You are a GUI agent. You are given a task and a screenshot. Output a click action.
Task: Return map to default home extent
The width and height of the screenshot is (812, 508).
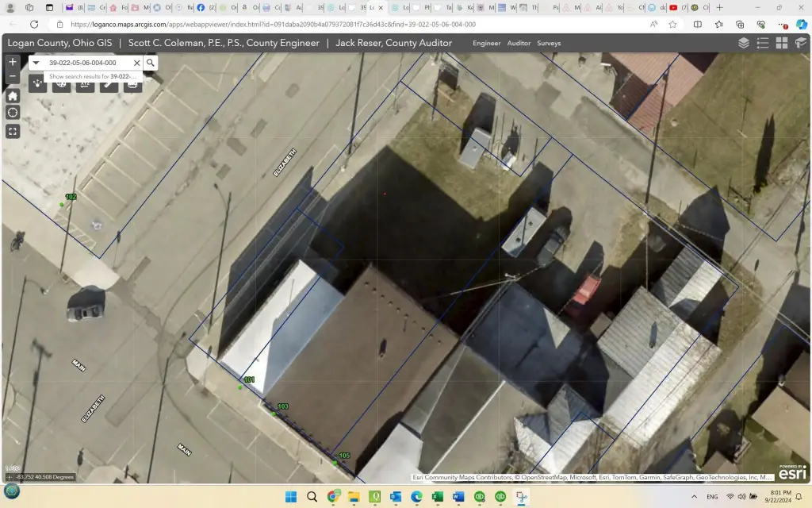[x=13, y=95]
